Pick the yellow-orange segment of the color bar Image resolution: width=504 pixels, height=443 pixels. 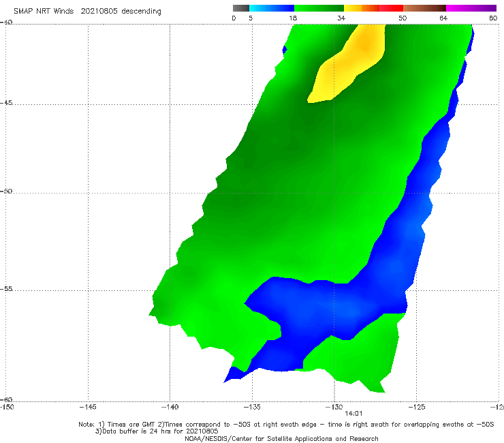click(362, 8)
